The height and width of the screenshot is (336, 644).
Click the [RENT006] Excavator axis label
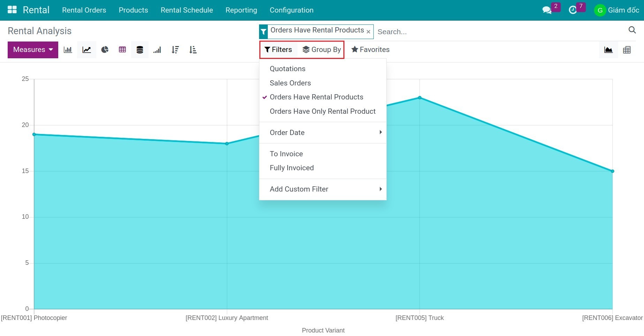tap(613, 318)
